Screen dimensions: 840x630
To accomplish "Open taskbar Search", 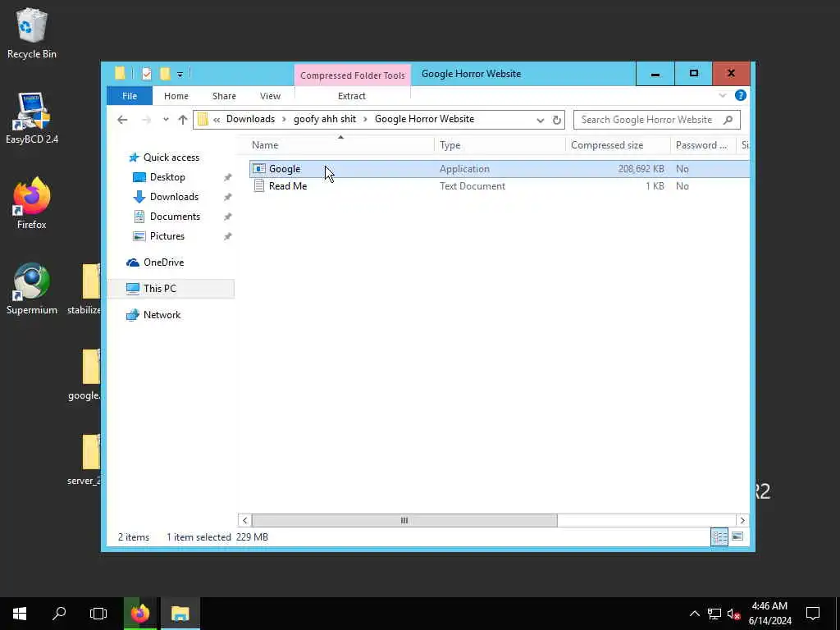I will pos(59,614).
